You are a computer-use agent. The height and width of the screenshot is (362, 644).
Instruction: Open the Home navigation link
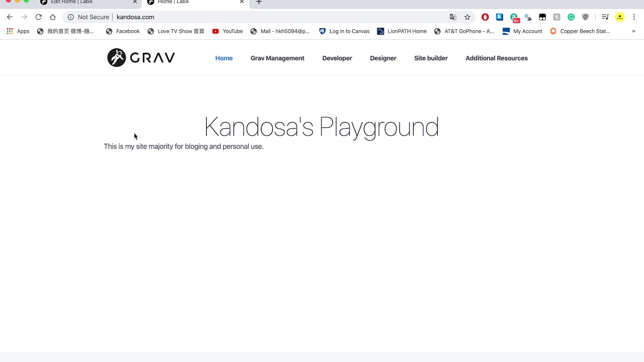pos(224,58)
